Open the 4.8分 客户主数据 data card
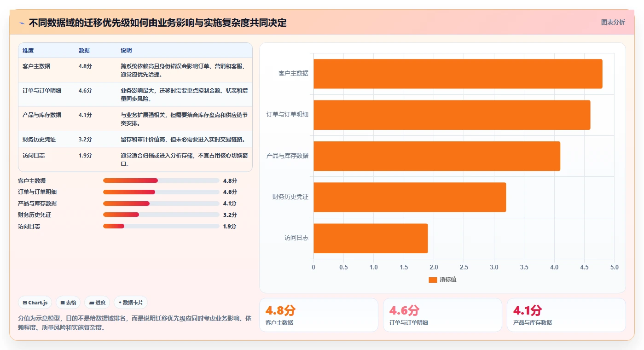Screen dimensions: 644x350 pyautogui.click(x=319, y=315)
